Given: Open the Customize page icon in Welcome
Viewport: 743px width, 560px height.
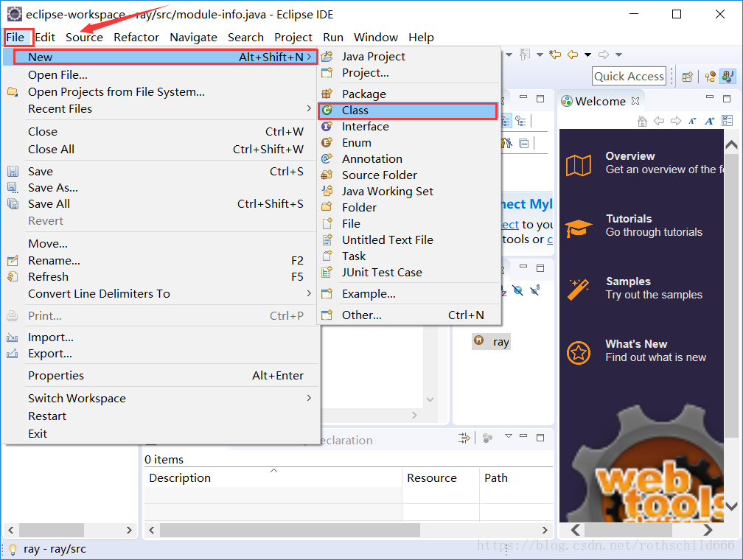Looking at the screenshot, I should [x=727, y=121].
